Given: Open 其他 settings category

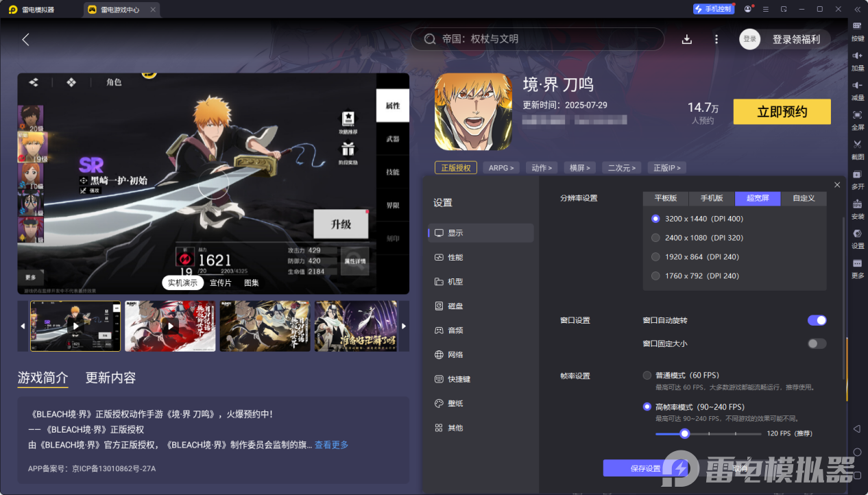Looking at the screenshot, I should click(x=481, y=428).
